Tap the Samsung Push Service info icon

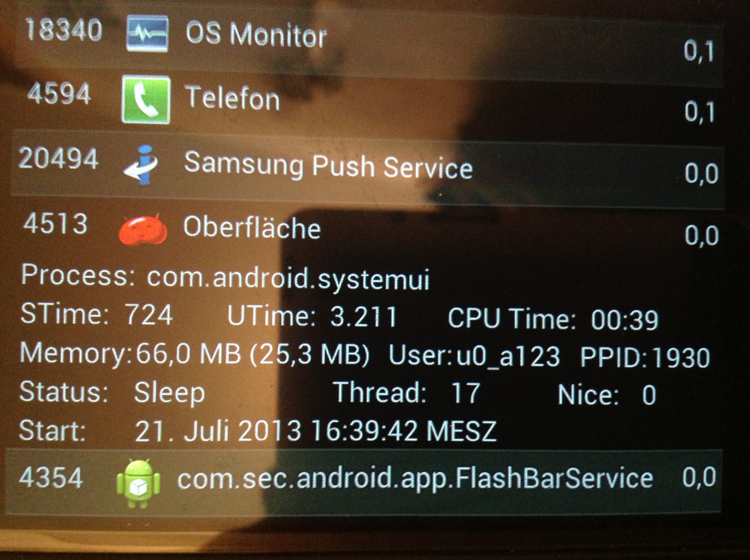(x=141, y=165)
